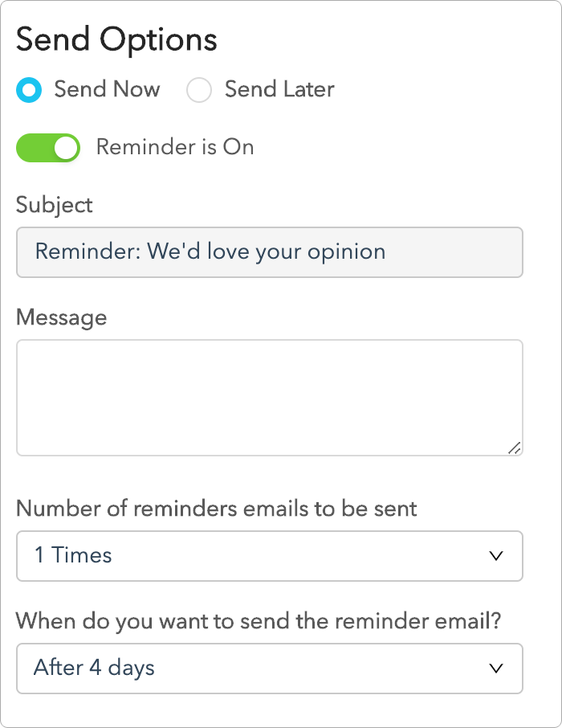The image size is (562, 728).
Task: Click the chevron on the 1 Times selector
Action: point(497,556)
